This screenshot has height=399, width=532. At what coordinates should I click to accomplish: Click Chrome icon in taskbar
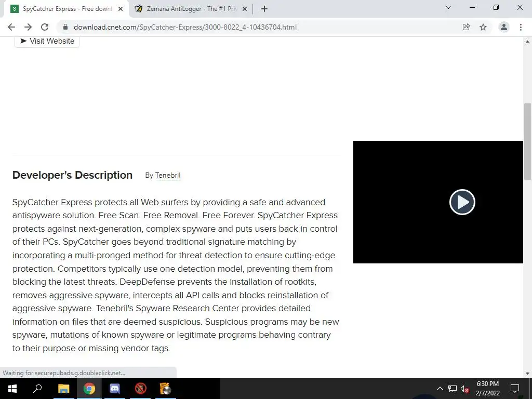pos(89,389)
